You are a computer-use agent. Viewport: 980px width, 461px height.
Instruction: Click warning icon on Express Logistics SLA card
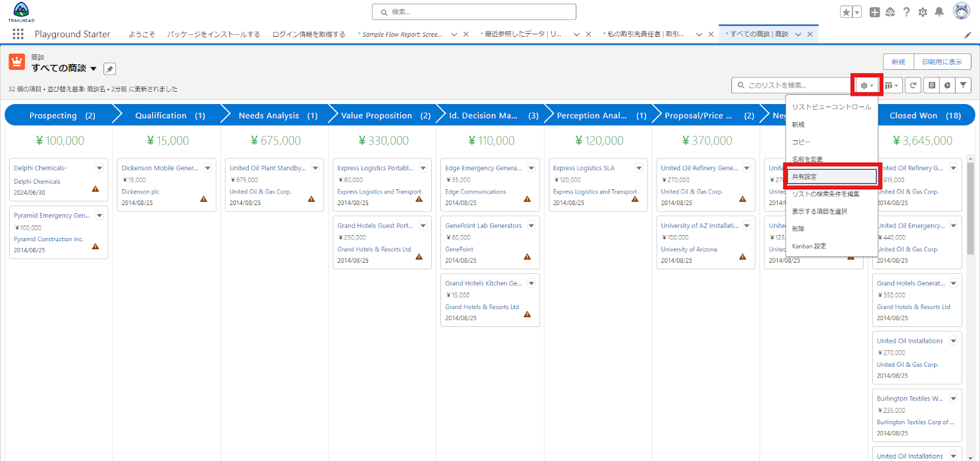point(635,199)
